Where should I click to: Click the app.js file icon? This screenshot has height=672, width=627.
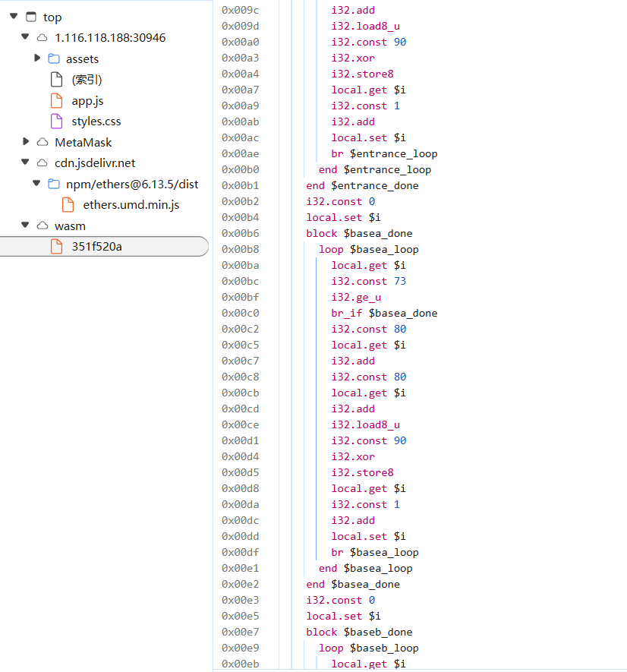click(57, 100)
